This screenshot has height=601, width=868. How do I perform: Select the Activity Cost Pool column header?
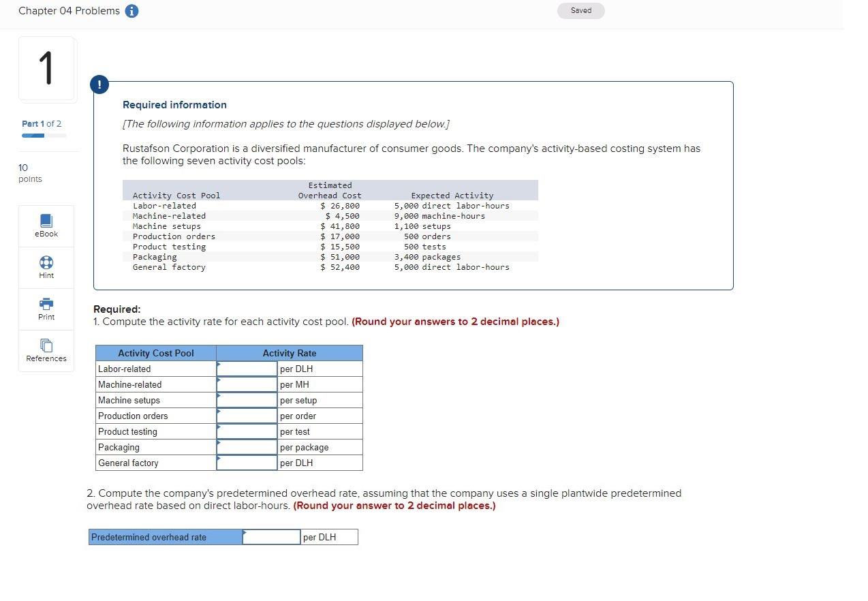tap(156, 353)
